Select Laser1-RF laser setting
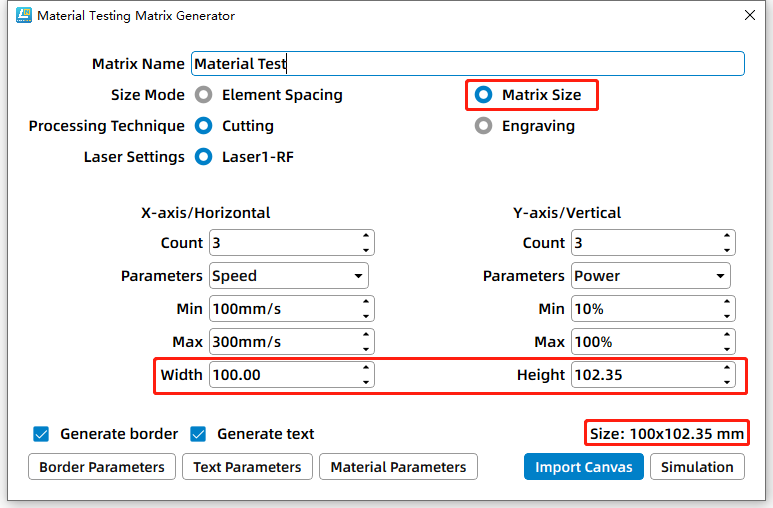The image size is (773, 508). [x=204, y=157]
